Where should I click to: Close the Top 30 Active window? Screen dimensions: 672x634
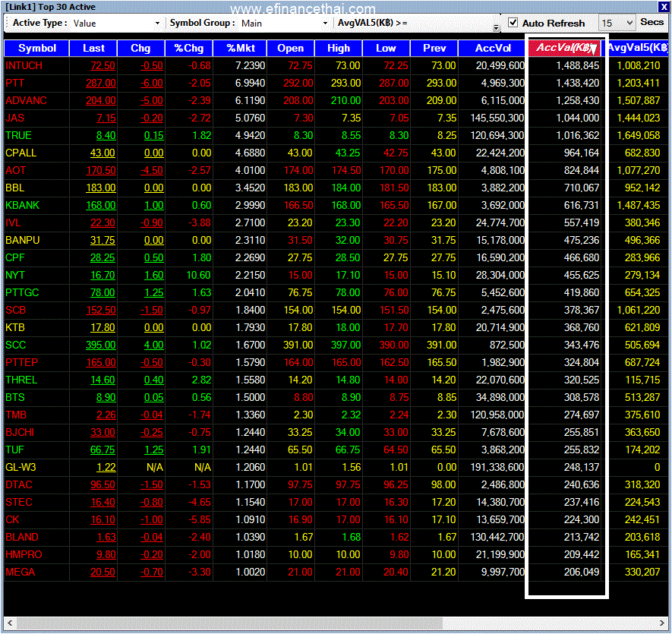pyautogui.click(x=664, y=7)
